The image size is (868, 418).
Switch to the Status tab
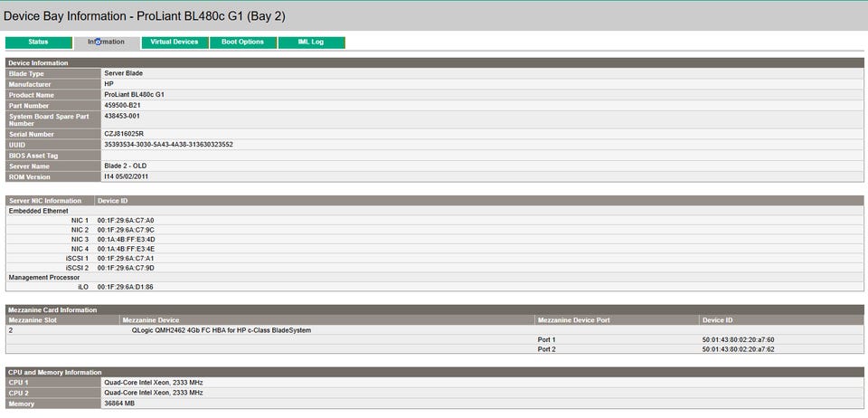pos(38,43)
